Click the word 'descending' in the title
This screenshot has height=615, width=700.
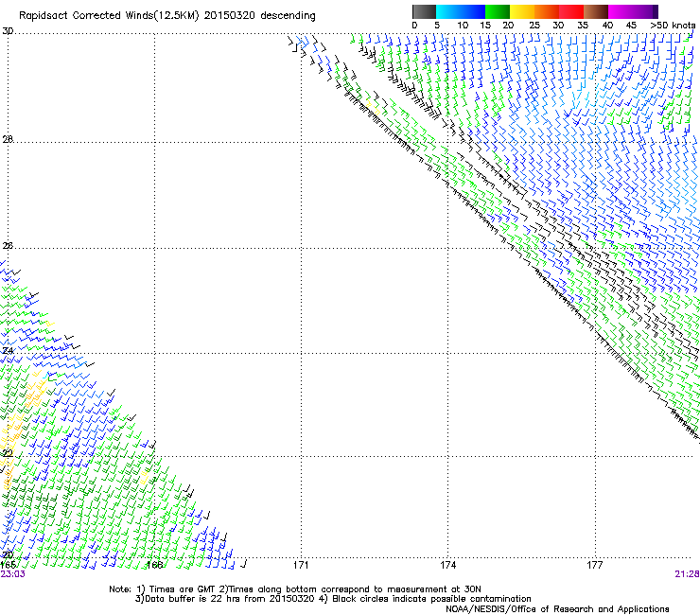tap(288, 16)
